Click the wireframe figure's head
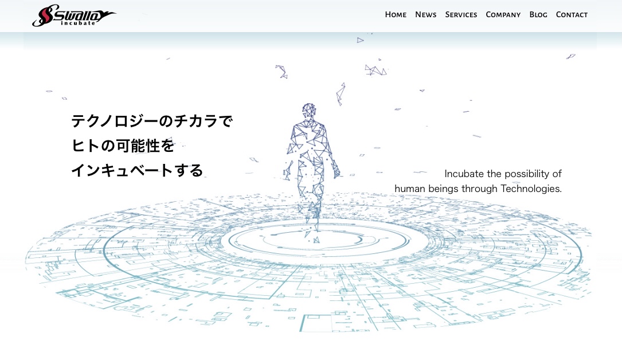Screen dimensions: 622x364 [309, 110]
